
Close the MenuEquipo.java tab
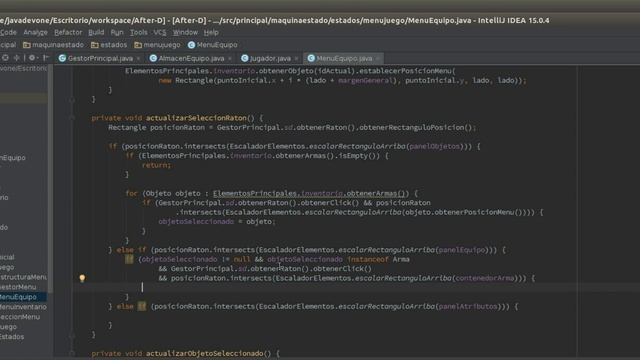378,59
